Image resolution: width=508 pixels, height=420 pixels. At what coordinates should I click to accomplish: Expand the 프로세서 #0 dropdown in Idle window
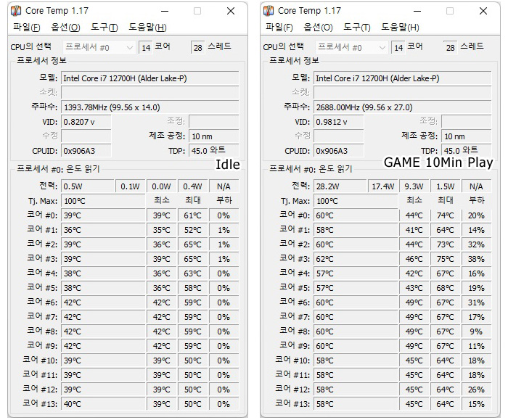pyautogui.click(x=99, y=48)
